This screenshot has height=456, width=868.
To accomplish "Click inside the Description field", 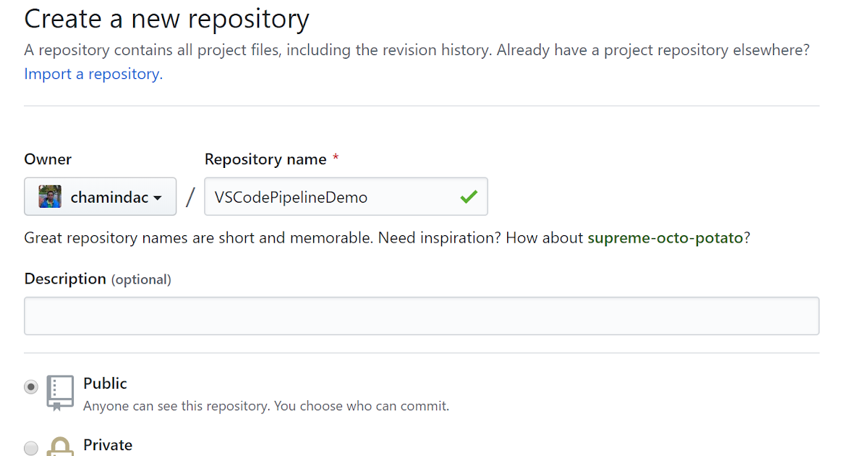I will point(422,315).
